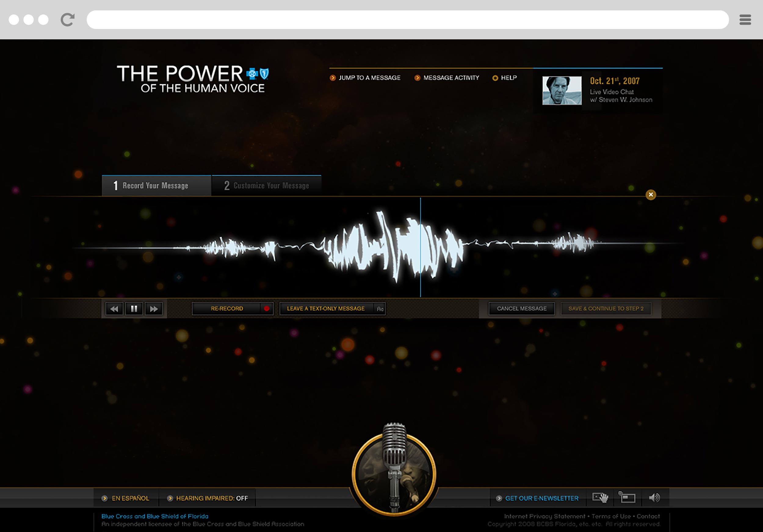Close the recording panel with X
Image resolution: width=763 pixels, height=532 pixels.
[651, 195]
